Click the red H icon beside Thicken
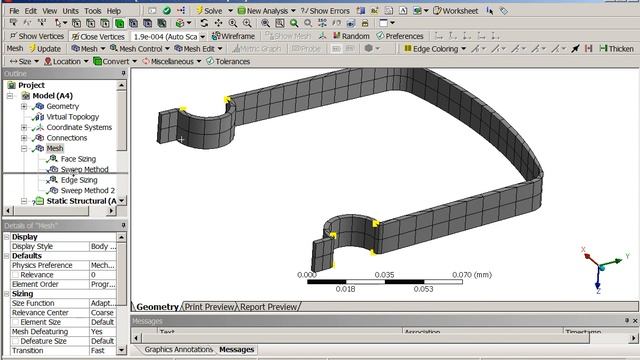The width and height of the screenshot is (640, 360). point(589,49)
